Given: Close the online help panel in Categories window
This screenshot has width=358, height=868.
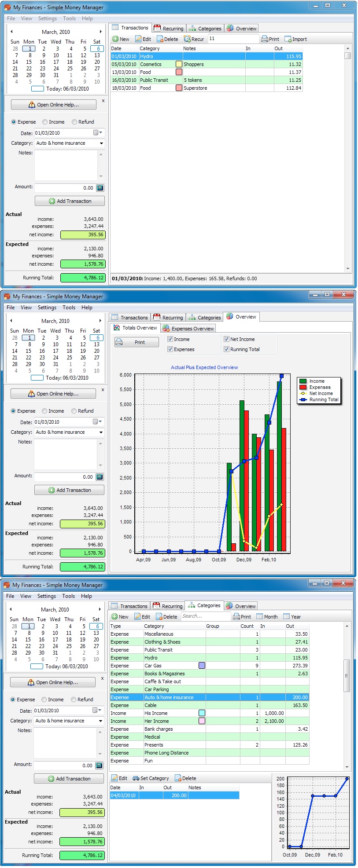Looking at the screenshot, I should (x=103, y=678).
